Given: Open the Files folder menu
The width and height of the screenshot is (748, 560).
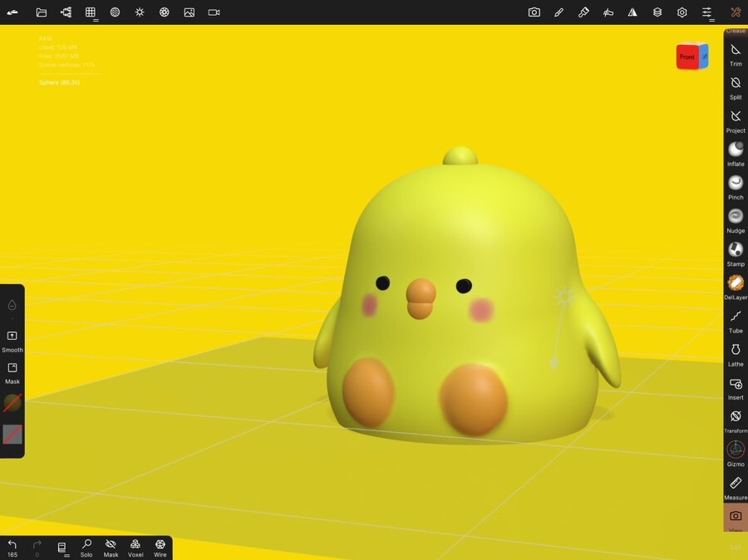Looking at the screenshot, I should tap(42, 12).
